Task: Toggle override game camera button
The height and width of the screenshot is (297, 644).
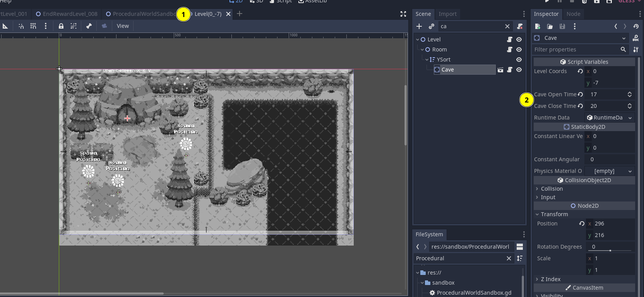Action: pyautogui.click(x=104, y=26)
